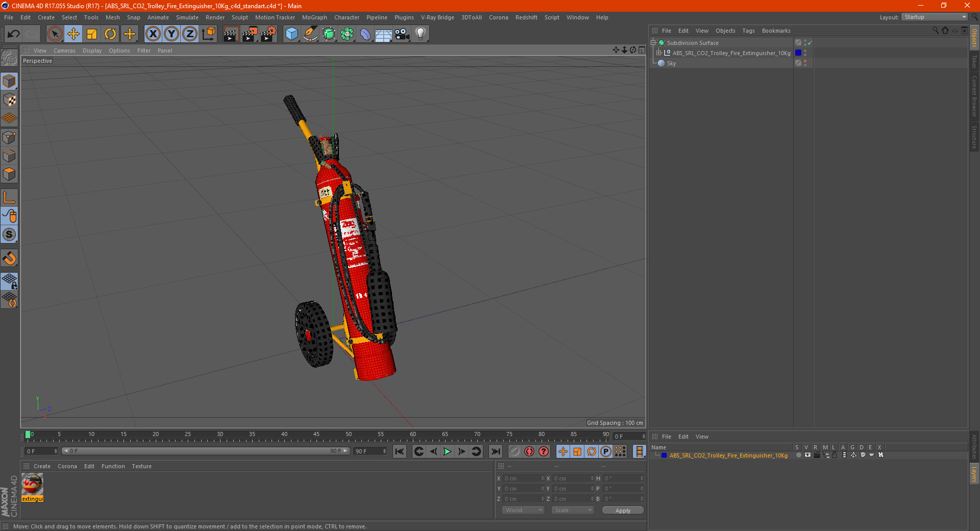Image resolution: width=980 pixels, height=531 pixels.
Task: Click Render View clapperboard icon
Action: pyautogui.click(x=231, y=34)
